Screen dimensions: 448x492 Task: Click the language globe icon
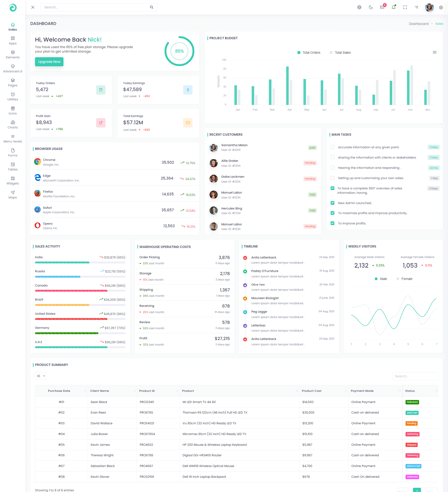(x=359, y=7)
